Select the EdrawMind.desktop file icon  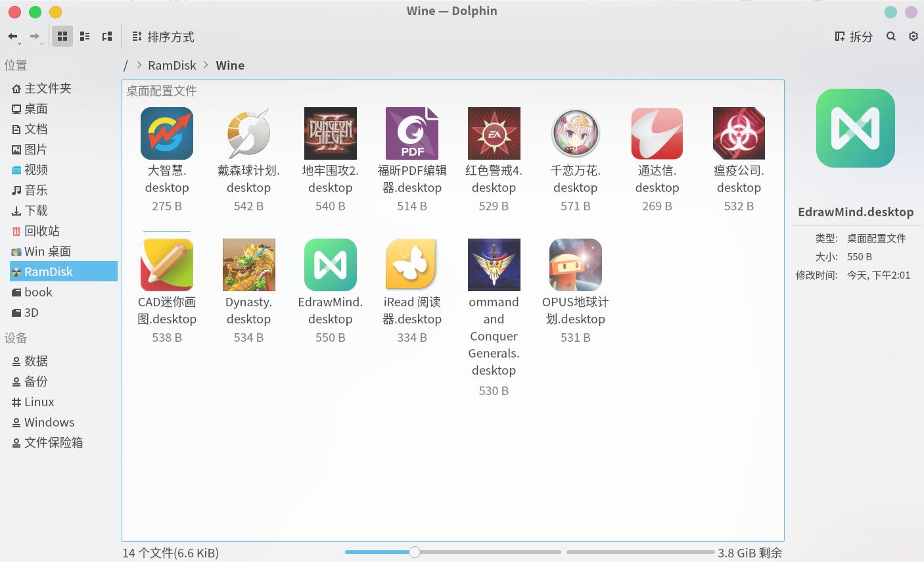tap(331, 265)
